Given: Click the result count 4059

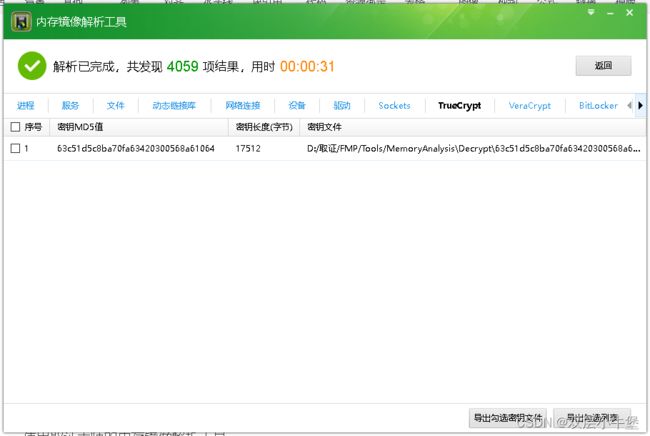Looking at the screenshot, I should point(182,66).
